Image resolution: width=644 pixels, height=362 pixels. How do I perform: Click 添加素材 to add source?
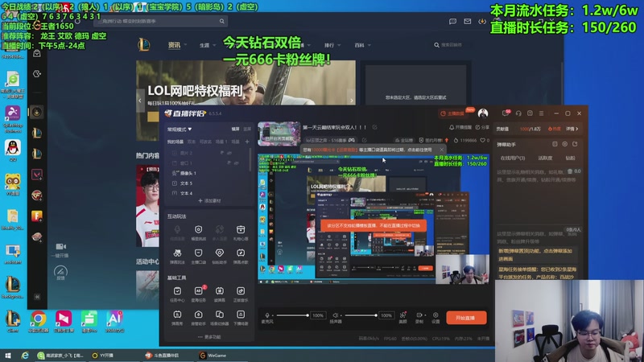(x=209, y=200)
